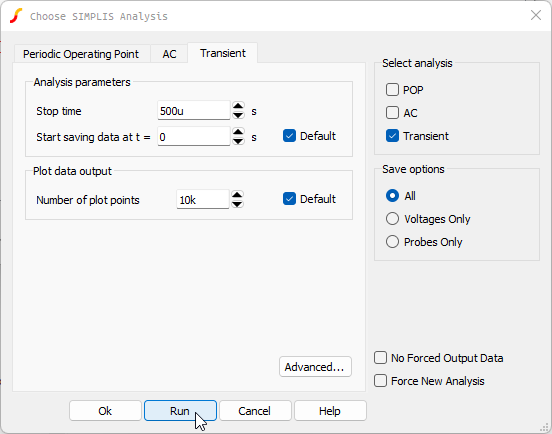Check No Forced Output Data

tap(381, 358)
